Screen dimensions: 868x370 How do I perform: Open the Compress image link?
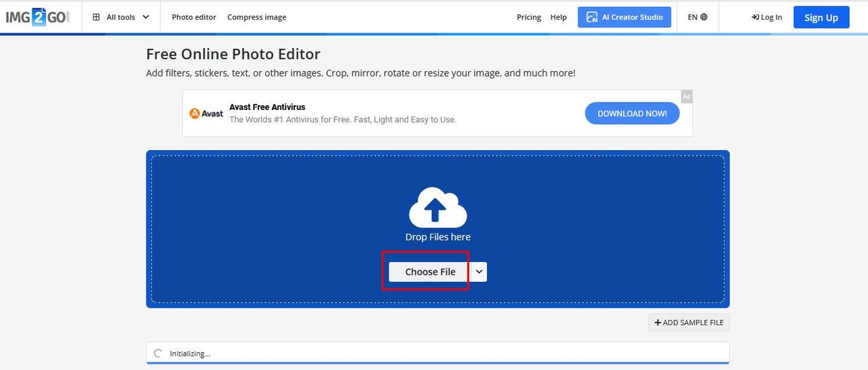pos(256,17)
